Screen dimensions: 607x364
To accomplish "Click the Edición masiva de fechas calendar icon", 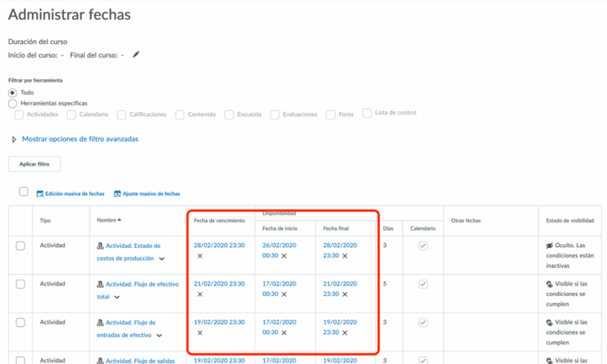I will [x=40, y=193].
